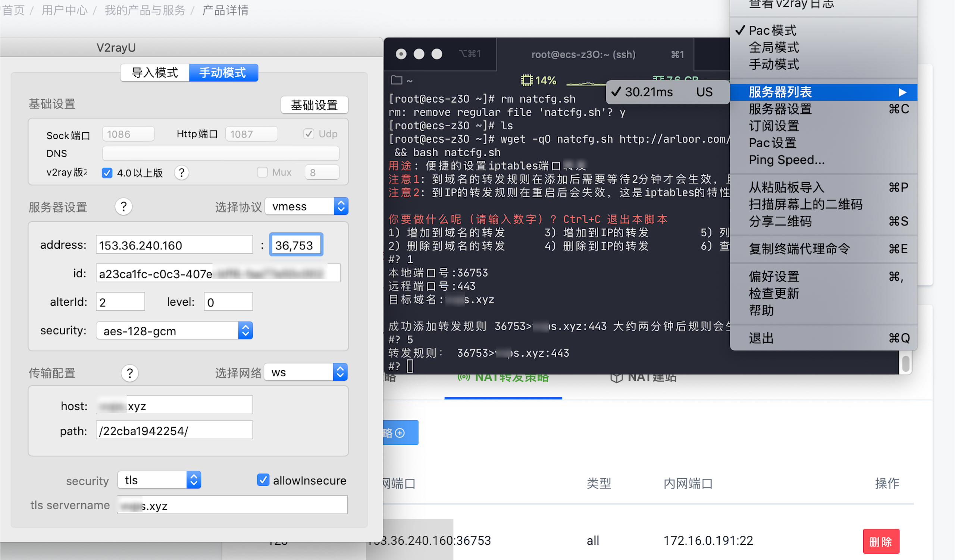Edit the alterId field

click(x=120, y=302)
